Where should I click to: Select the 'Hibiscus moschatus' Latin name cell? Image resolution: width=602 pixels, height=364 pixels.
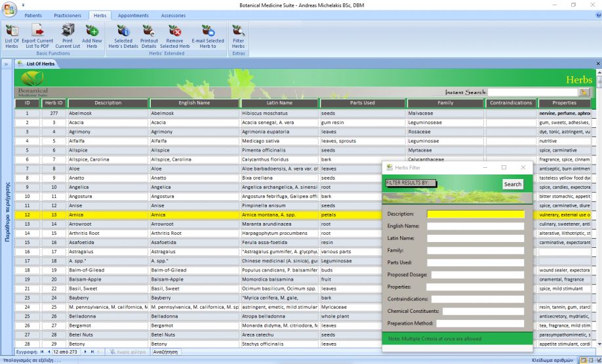pyautogui.click(x=279, y=113)
